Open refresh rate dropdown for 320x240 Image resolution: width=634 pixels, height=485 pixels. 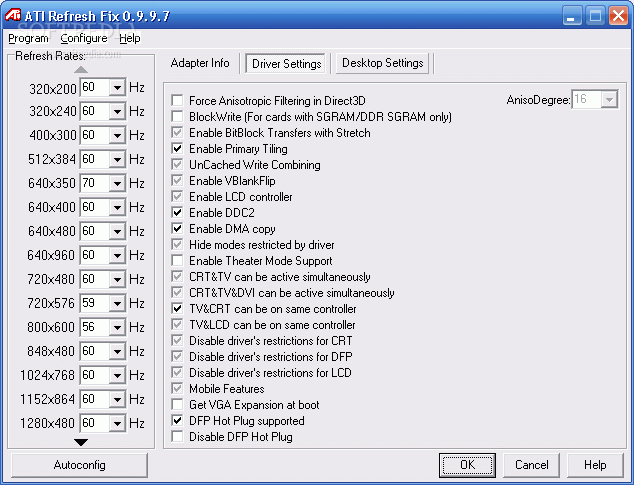pos(117,111)
